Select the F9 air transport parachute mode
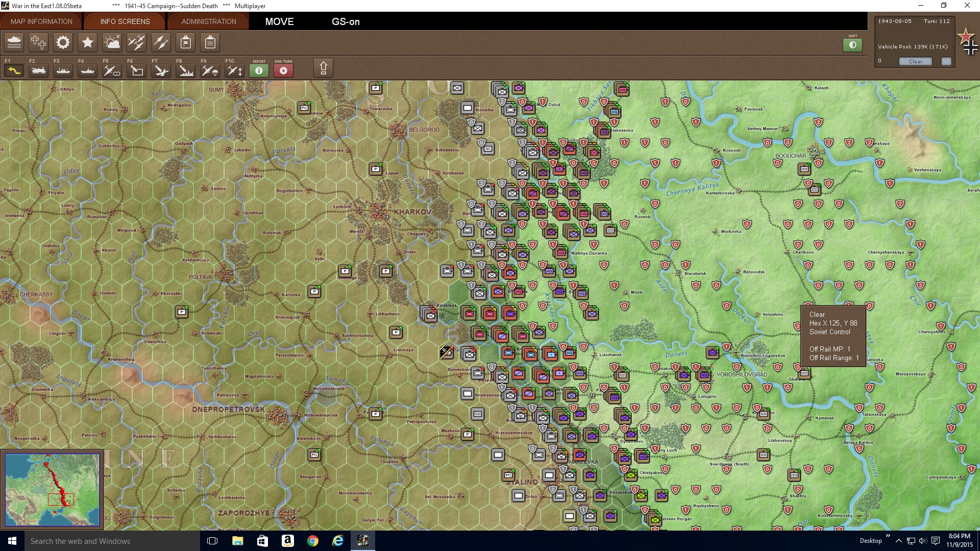Image resolution: width=980 pixels, height=551 pixels. tap(210, 71)
